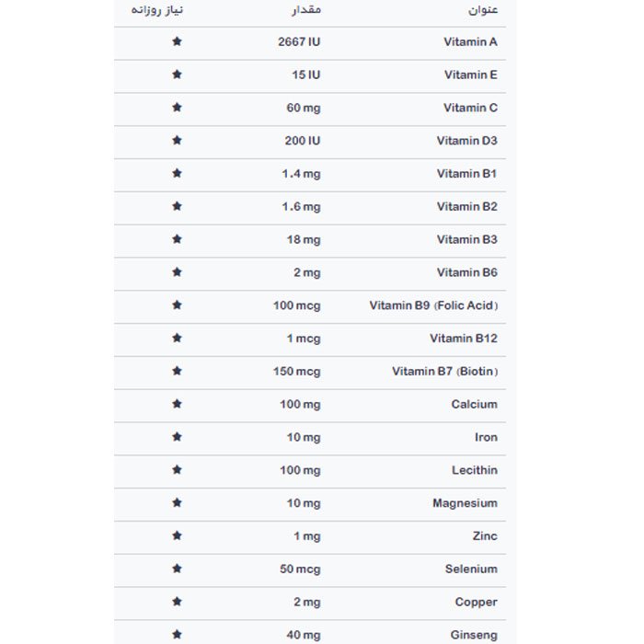
Task: Click the star icon in the Iron row
Action: (x=177, y=437)
